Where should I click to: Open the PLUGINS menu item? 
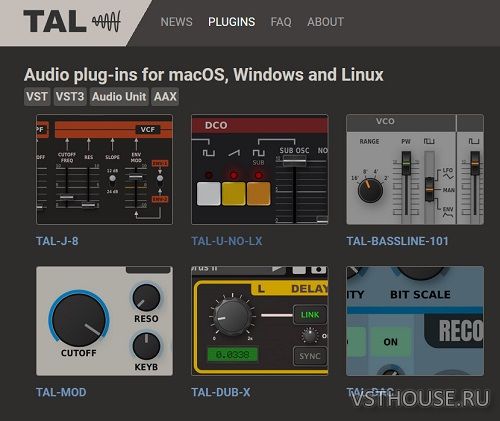[x=232, y=22]
